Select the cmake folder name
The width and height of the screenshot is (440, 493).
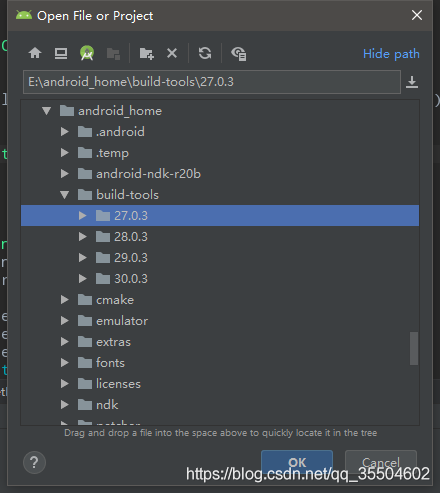[x=115, y=300]
